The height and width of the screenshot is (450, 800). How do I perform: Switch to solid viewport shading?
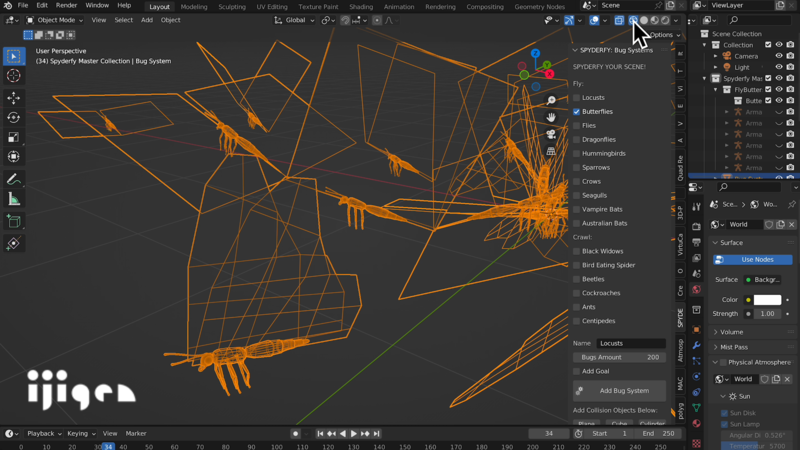644,20
